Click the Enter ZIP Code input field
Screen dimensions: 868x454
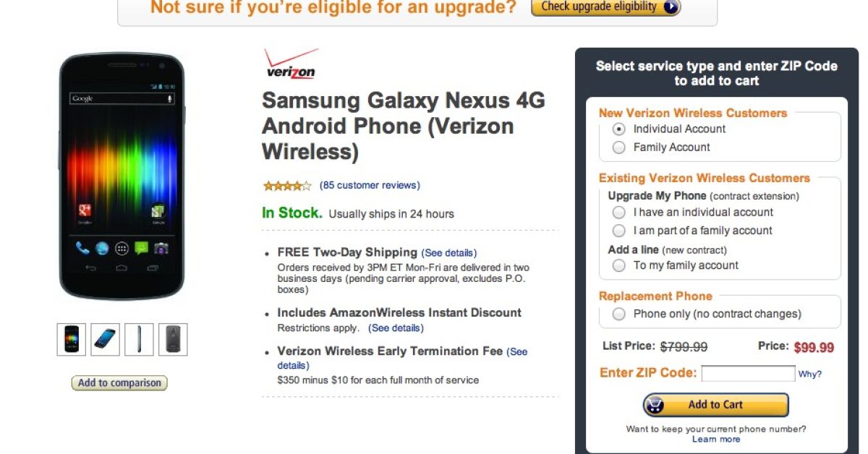click(748, 374)
